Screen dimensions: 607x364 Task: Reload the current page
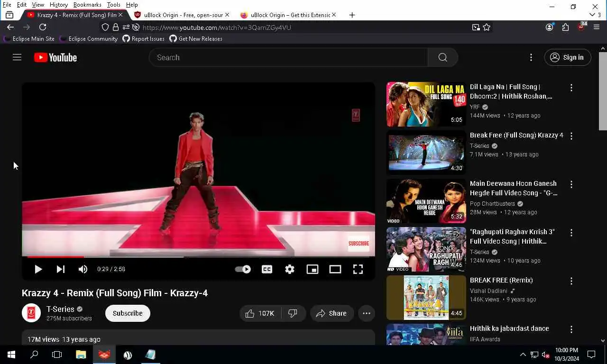(x=43, y=27)
